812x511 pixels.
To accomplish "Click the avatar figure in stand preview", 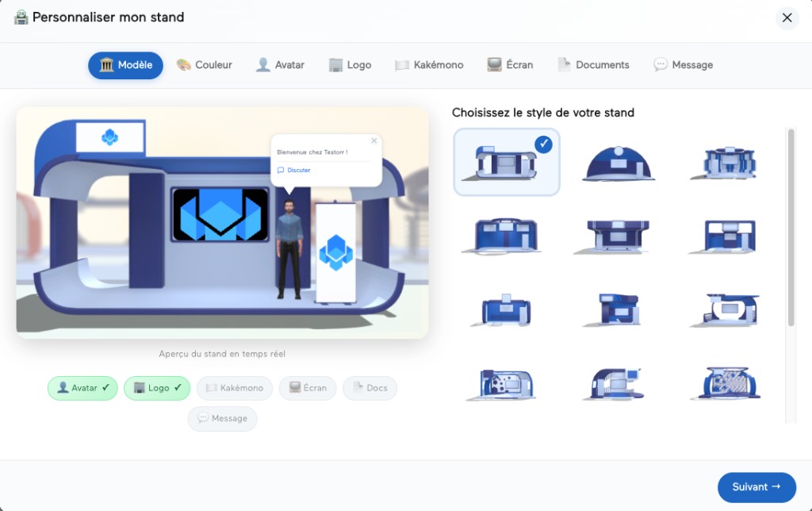I will coord(289,250).
